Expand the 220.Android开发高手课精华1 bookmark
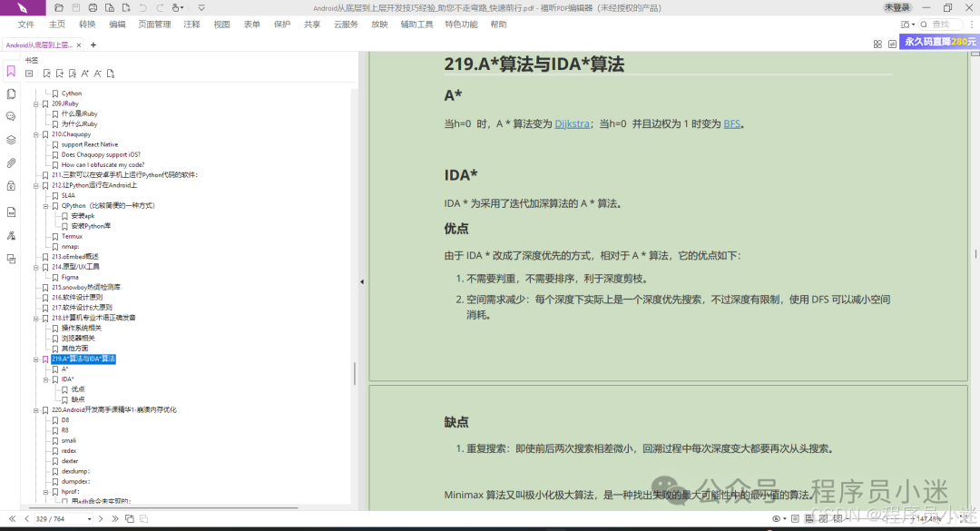The width and height of the screenshot is (980, 531). point(35,409)
